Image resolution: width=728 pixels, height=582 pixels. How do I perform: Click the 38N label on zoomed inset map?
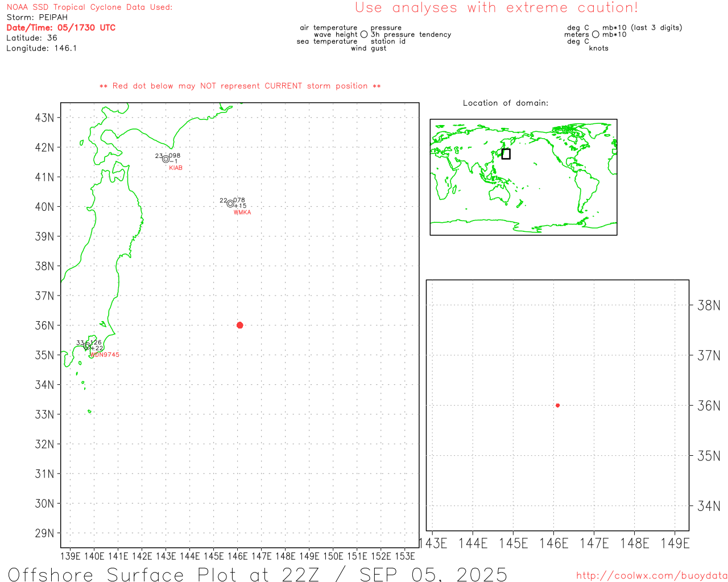(x=709, y=306)
